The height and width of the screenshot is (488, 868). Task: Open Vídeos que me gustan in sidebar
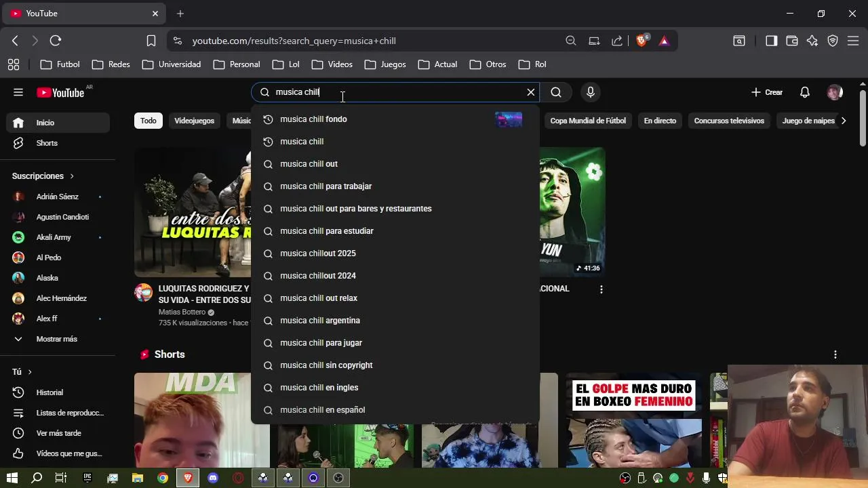click(x=58, y=453)
